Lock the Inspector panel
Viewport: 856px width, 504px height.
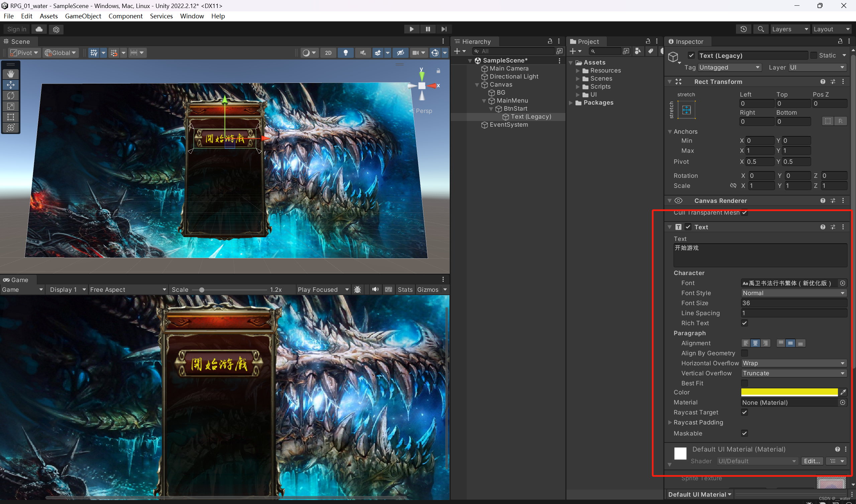(840, 41)
